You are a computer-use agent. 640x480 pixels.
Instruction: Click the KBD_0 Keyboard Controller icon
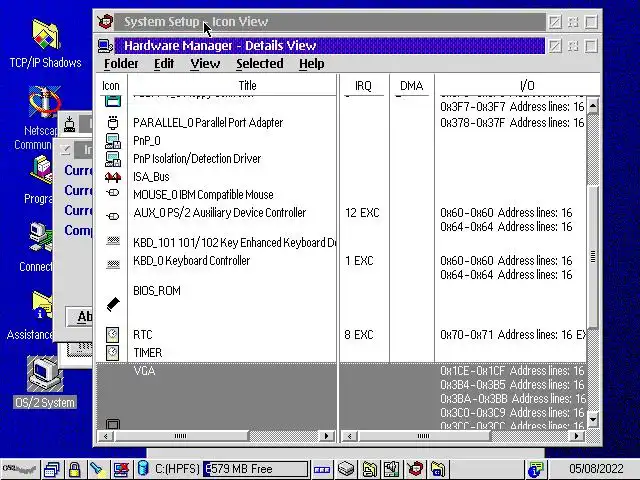click(x=113, y=264)
